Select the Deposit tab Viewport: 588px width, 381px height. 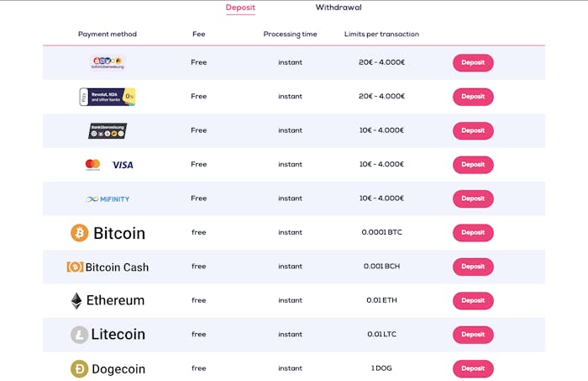[x=240, y=8]
